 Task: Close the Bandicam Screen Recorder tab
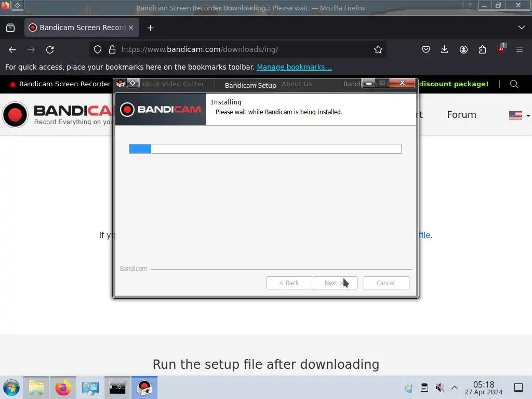(131, 28)
